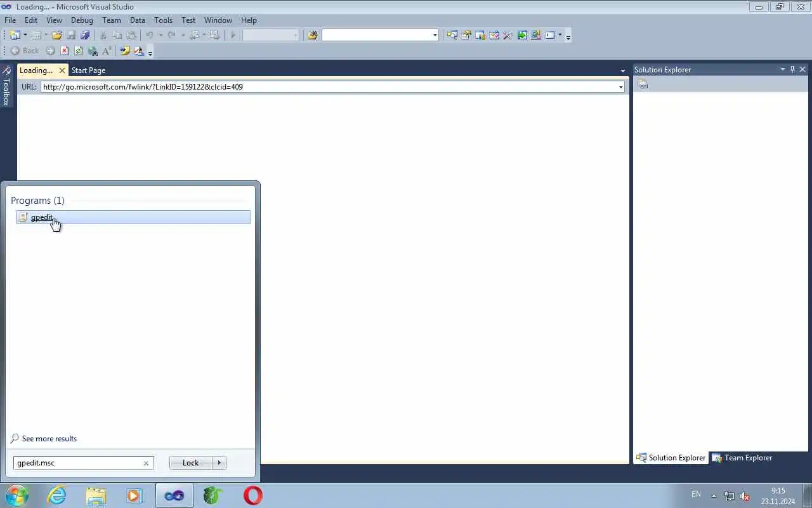The image size is (812, 508).
Task: Switch to the Team Explorer tab
Action: [x=742, y=458]
